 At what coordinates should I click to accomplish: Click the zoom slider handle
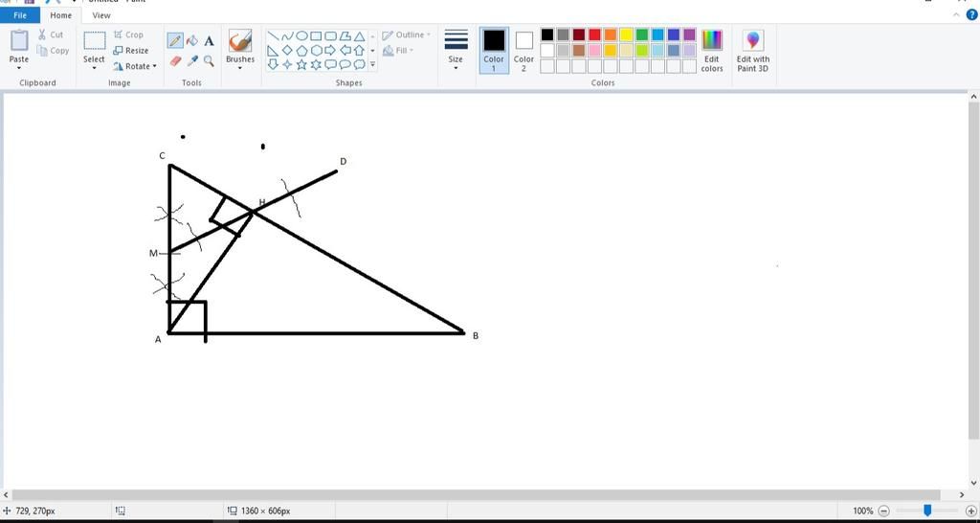tap(927, 512)
